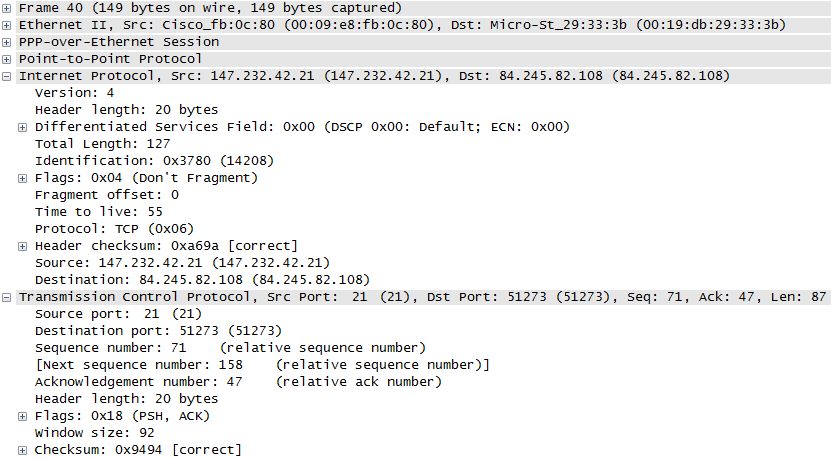Expand TCP Flags 0x18 PSH, ACK

click(22, 416)
